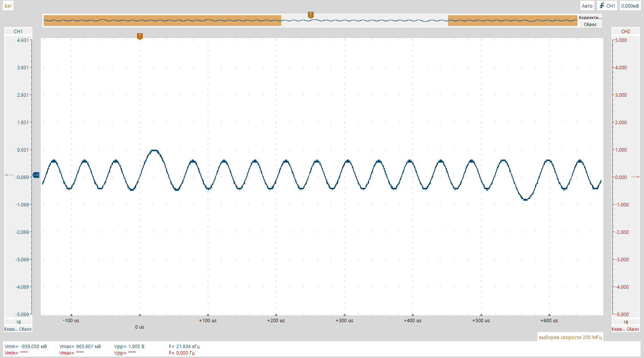The width and height of the screenshot is (644, 358).
Task: Click the +600 us time axis label
Action: click(x=549, y=320)
